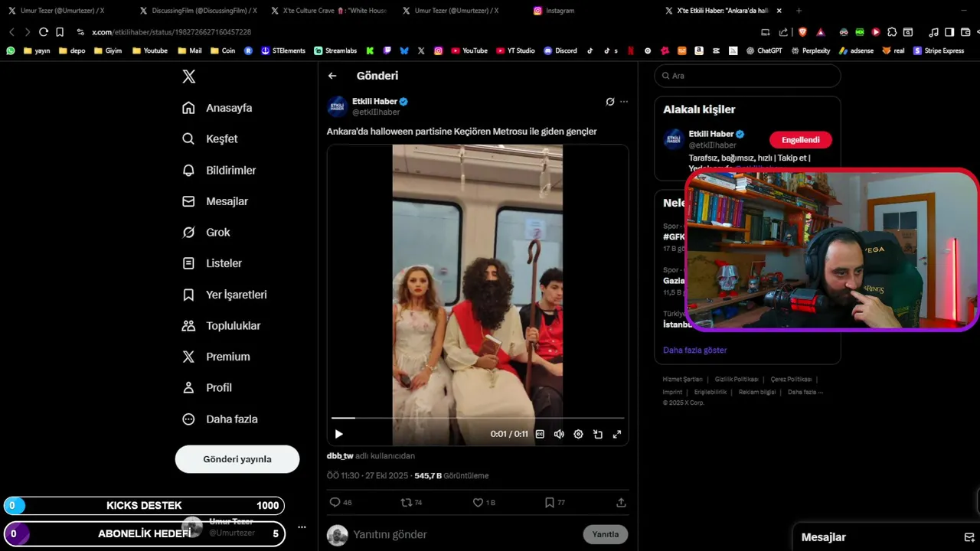
Task: Go back using the Gönderi back arrow
Action: pyautogui.click(x=332, y=76)
